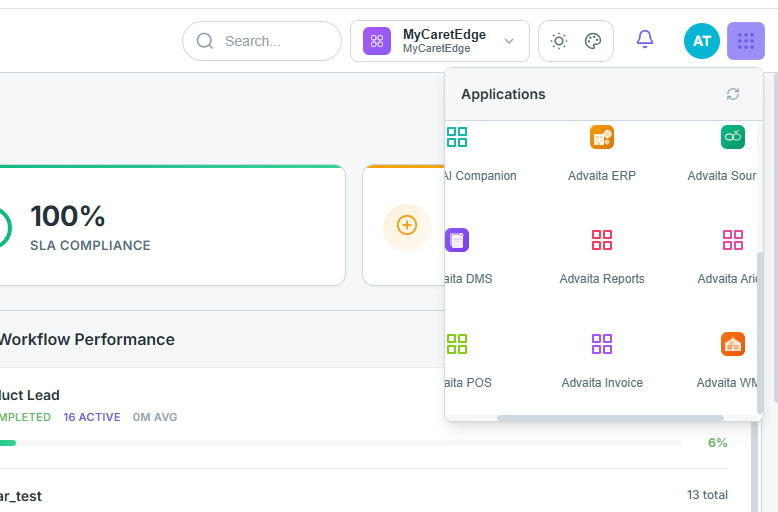
Task: Click the Advaita ERP label
Action: coord(601,176)
